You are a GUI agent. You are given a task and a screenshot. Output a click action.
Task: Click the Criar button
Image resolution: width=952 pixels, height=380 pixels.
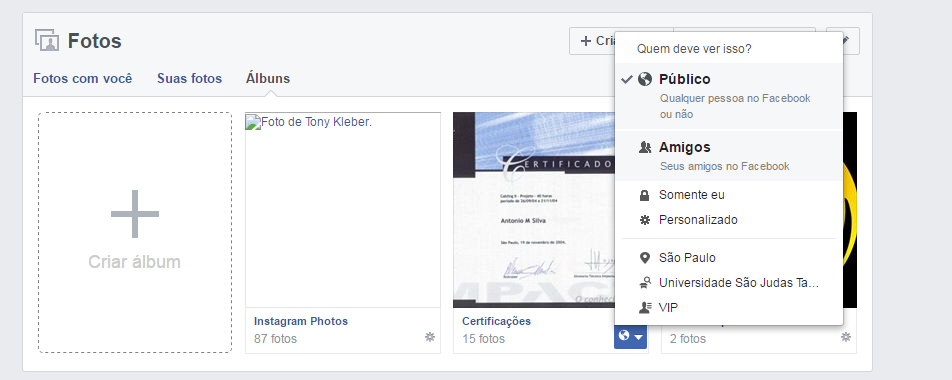click(x=593, y=41)
